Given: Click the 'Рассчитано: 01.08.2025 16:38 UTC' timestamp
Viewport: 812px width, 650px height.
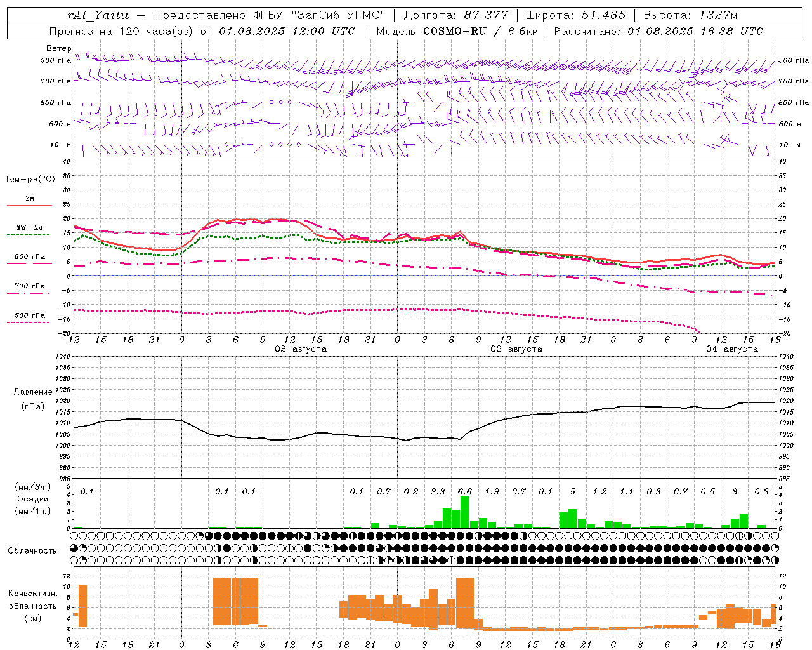Looking at the screenshot, I should click(x=658, y=31).
